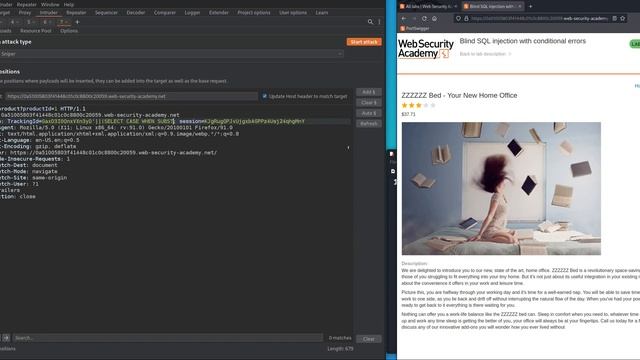Select Intruder attack tab number 4
The width and height of the screenshot is (640, 360).
click(14, 22)
